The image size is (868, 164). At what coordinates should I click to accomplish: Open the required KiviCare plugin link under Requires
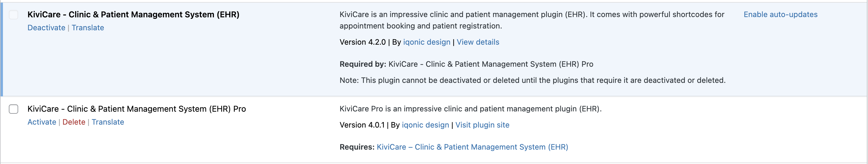tap(472, 147)
